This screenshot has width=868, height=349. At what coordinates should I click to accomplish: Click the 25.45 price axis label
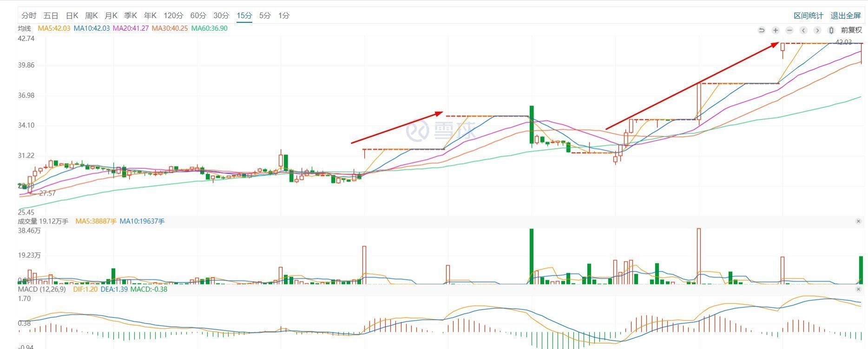26,212
